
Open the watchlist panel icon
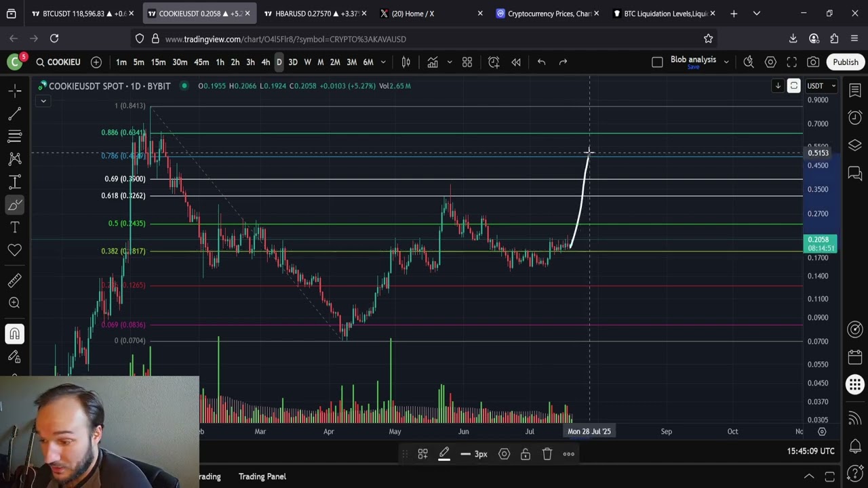tap(855, 91)
